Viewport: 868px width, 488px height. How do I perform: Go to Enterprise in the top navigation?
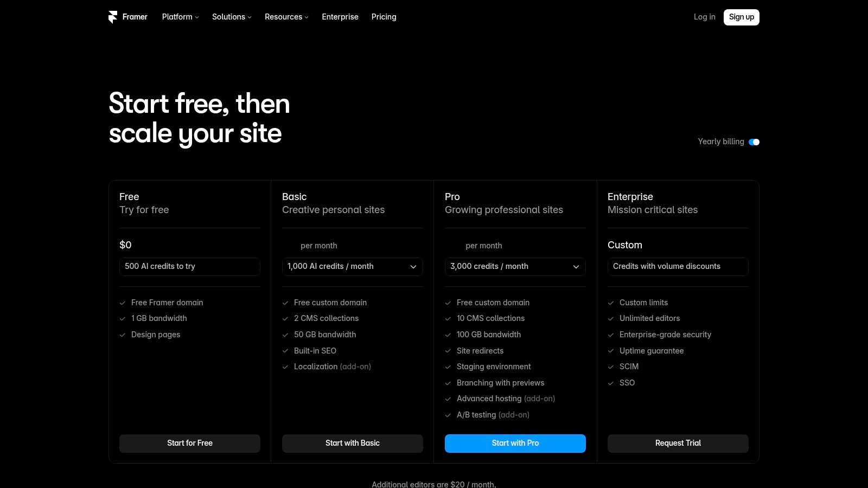340,17
